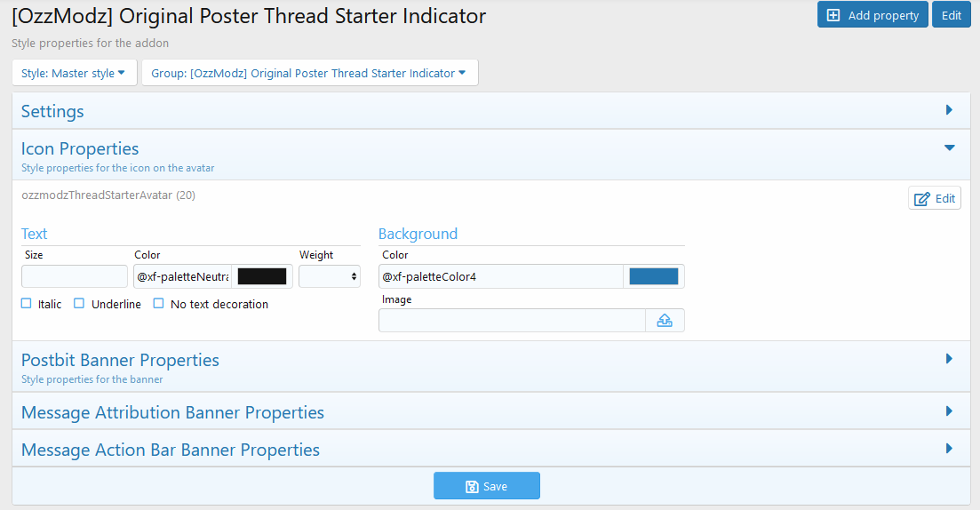Click the top Edit button
The width and height of the screenshot is (980, 510).
(x=951, y=15)
